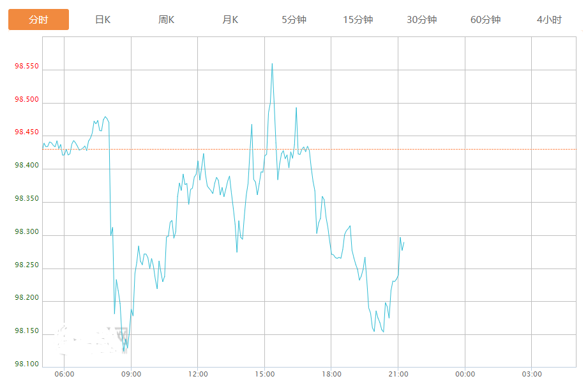This screenshot has width=588, height=381.
Task: Switch to the 日K tab
Action: click(102, 20)
